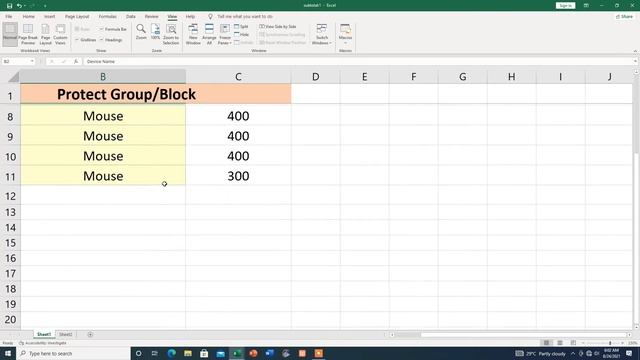640x360 pixels.
Task: Collapse the ribbon with the chevron
Action: pos(635,51)
